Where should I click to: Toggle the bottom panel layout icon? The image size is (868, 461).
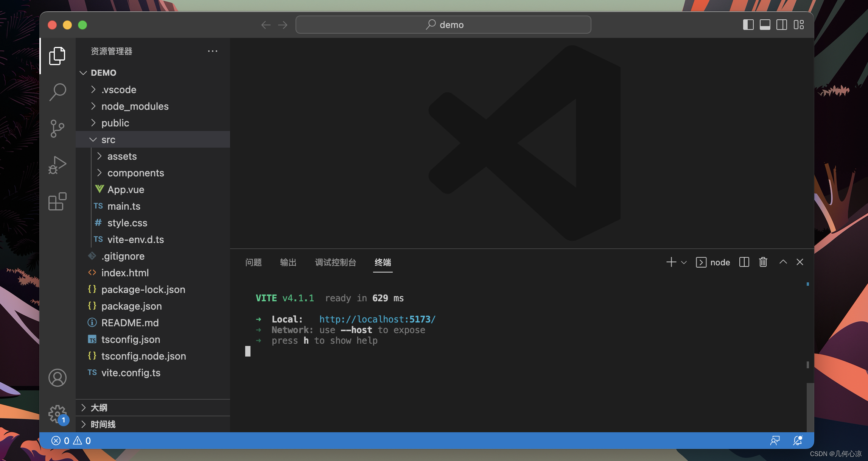click(765, 25)
